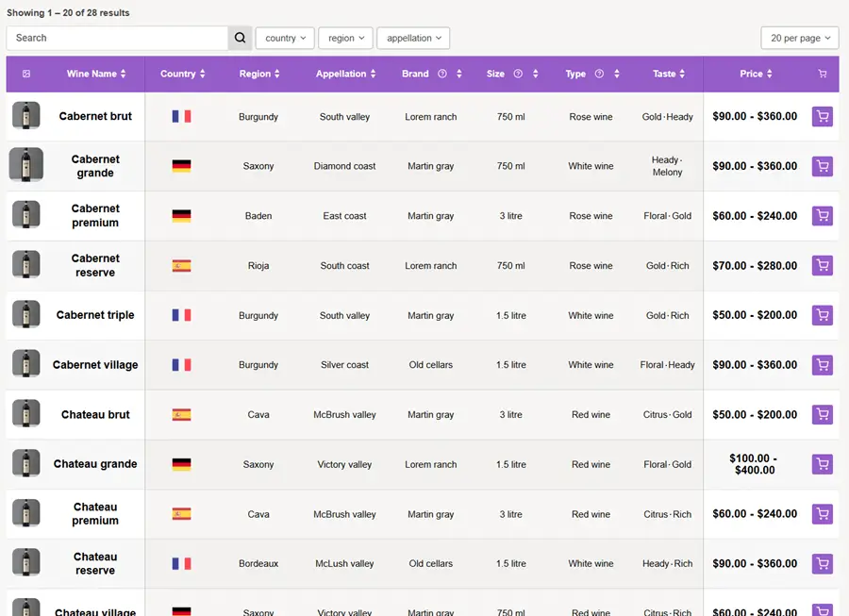Click the Cabernet grande bottle thumbnail
The image size is (849, 616).
tap(25, 165)
